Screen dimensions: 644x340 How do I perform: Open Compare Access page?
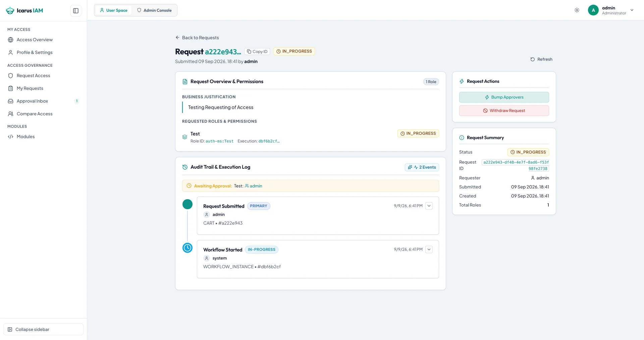(43, 114)
